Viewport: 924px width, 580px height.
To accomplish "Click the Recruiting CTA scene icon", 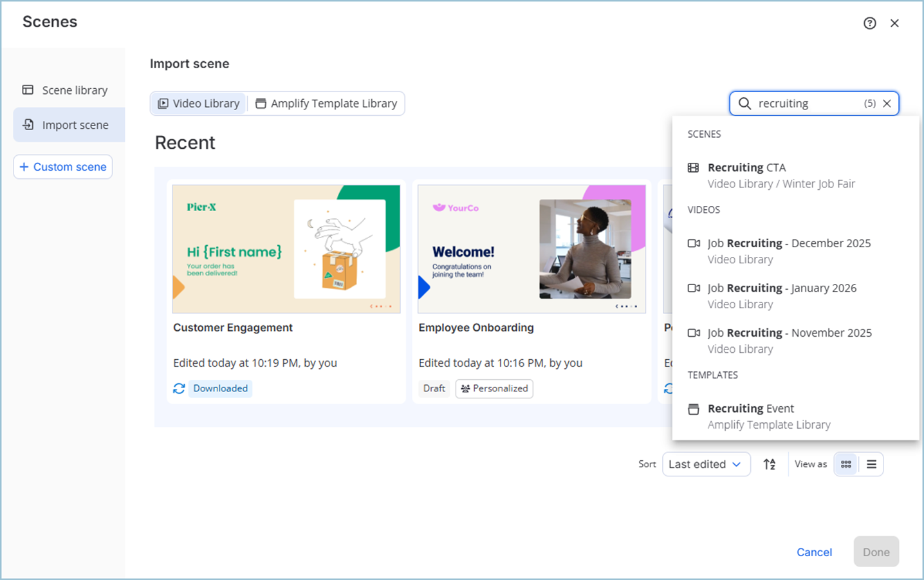I will pos(693,168).
